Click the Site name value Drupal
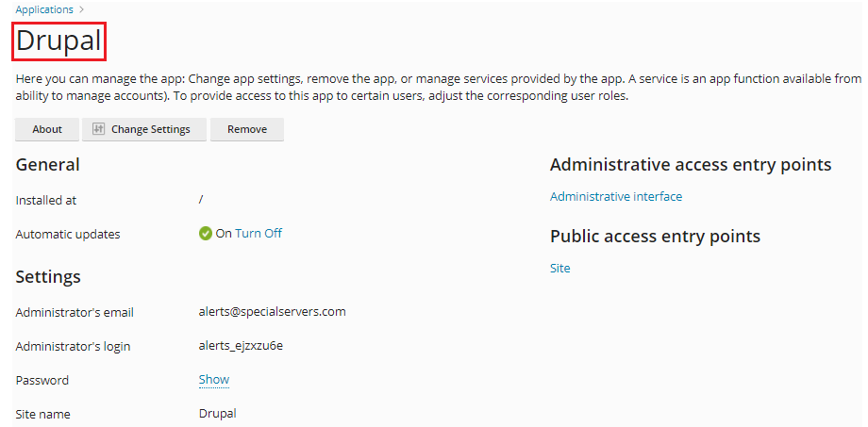 (x=217, y=414)
